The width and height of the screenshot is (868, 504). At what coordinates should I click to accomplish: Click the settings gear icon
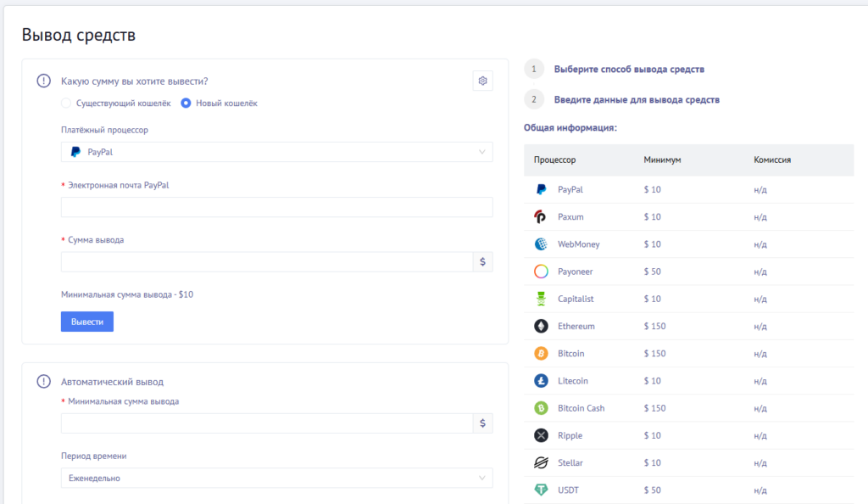tap(482, 81)
